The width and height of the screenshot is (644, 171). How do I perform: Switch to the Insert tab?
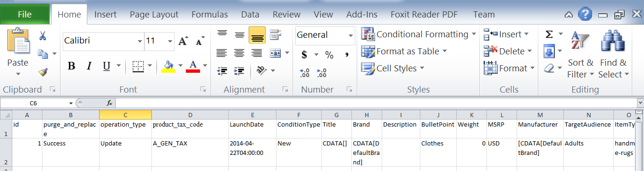[x=105, y=15]
